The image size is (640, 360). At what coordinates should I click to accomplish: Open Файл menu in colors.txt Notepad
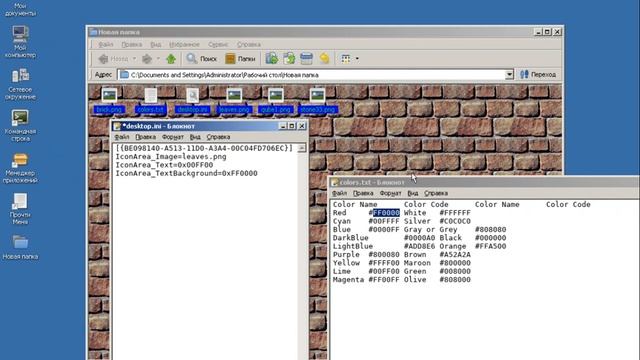[x=339, y=193]
